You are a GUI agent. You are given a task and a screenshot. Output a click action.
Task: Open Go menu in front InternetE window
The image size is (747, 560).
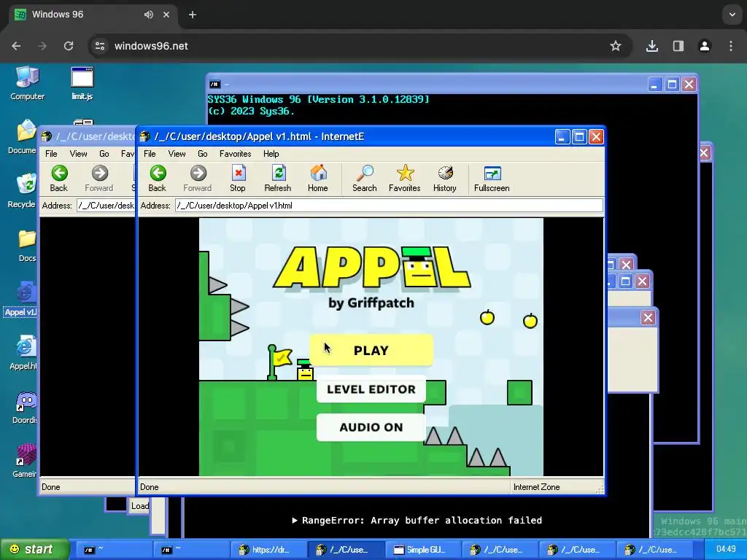click(x=203, y=154)
